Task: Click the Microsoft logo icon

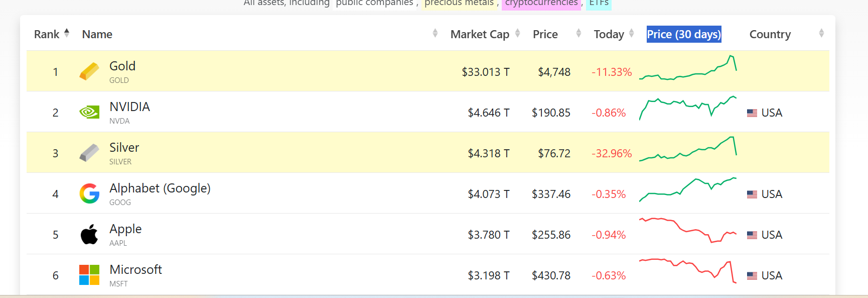Action: coord(89,275)
